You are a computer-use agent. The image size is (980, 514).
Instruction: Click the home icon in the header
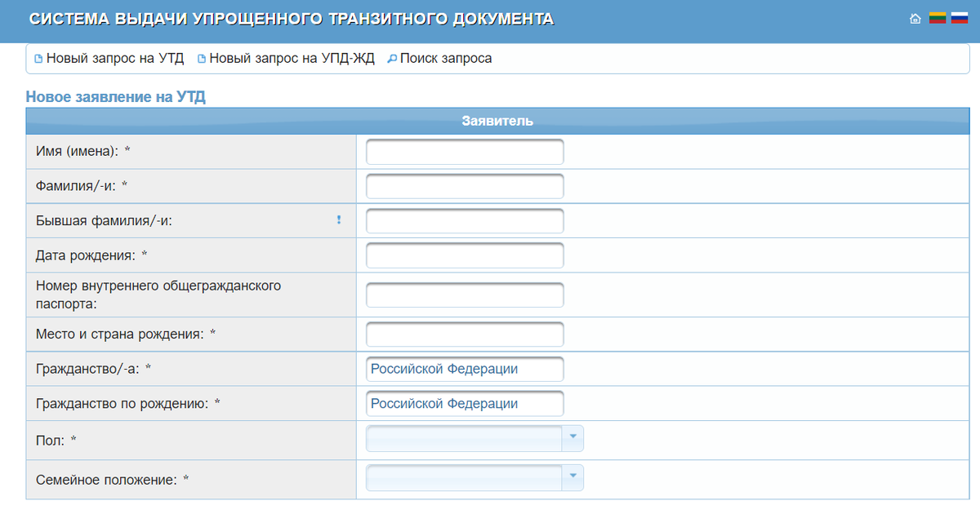[x=915, y=17]
